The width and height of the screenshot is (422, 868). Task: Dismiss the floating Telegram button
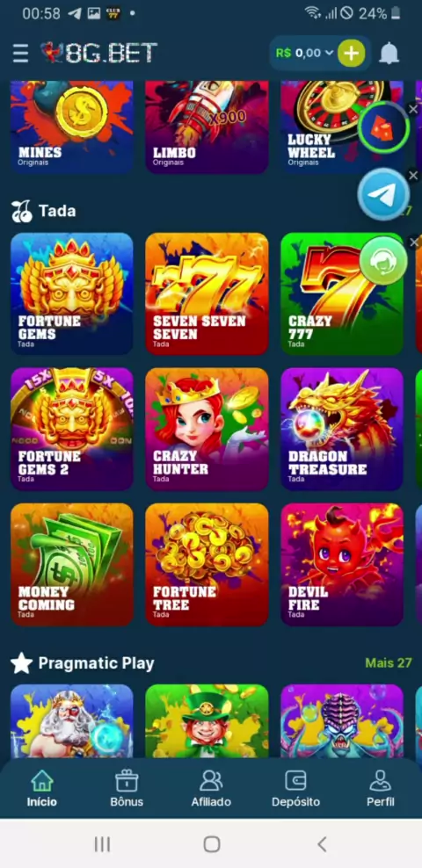coord(413,176)
